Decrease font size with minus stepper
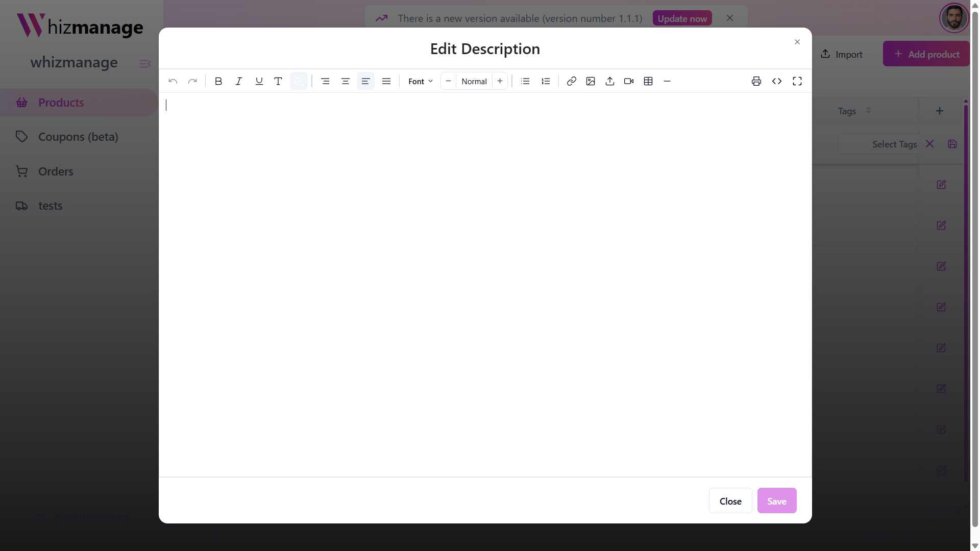This screenshot has width=980, height=551. [x=448, y=81]
